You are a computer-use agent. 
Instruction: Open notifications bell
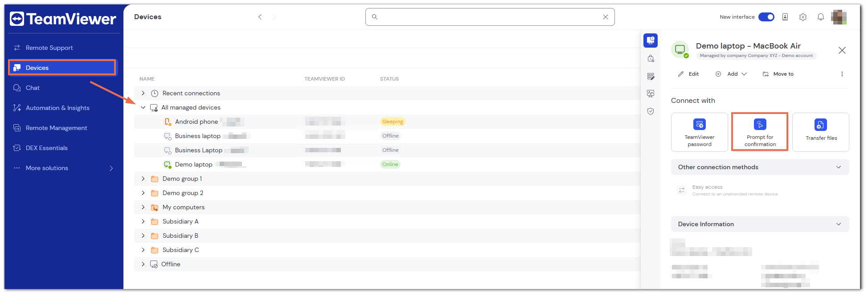[x=821, y=17]
